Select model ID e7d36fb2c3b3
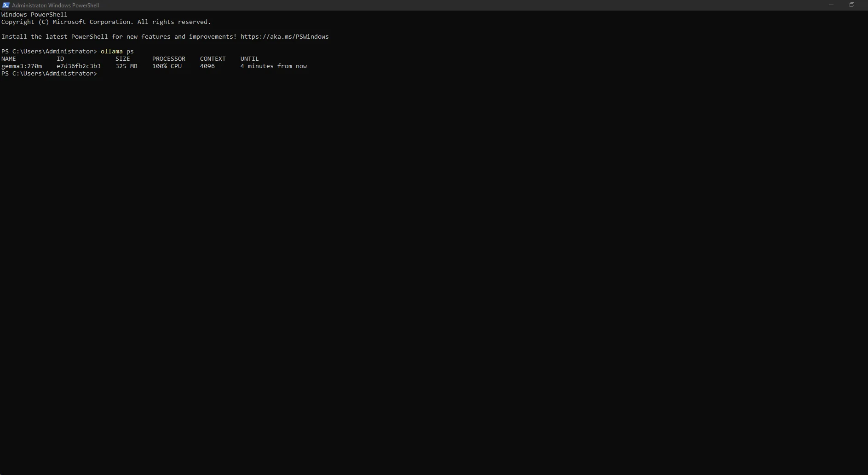This screenshot has width=868, height=475. 79,66
